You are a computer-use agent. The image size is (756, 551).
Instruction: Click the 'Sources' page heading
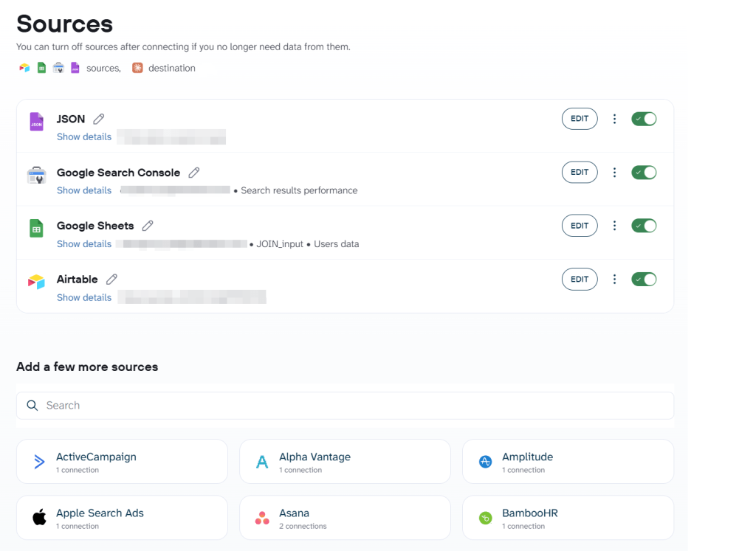pos(65,24)
